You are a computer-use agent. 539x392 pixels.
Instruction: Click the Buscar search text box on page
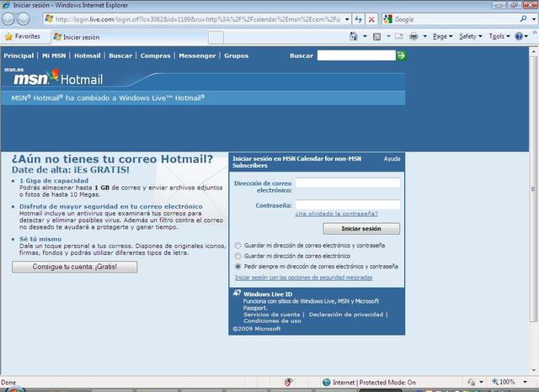[356, 56]
